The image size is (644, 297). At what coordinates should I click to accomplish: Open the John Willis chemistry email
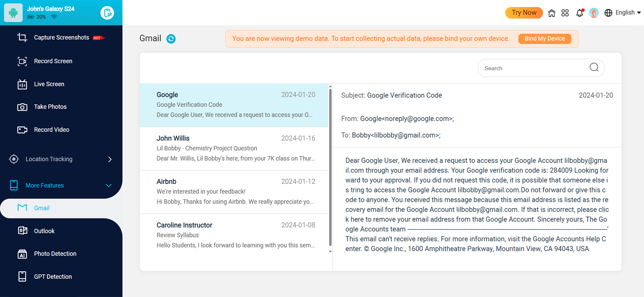click(235, 148)
